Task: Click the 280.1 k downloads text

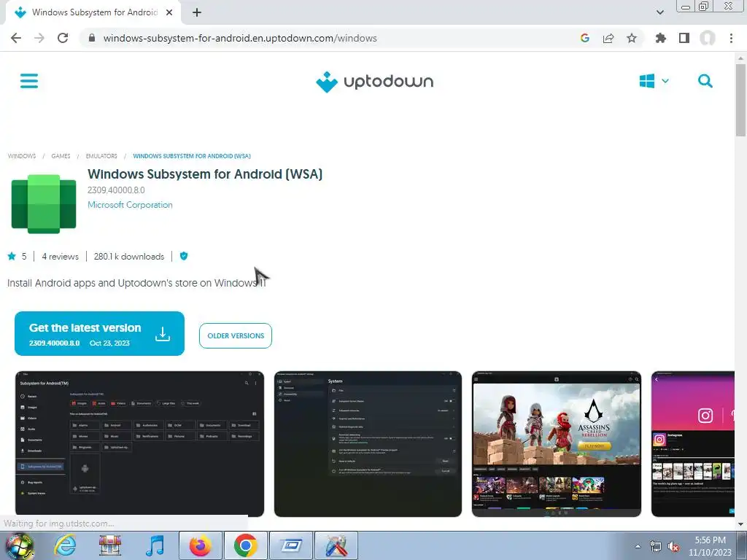Action: point(128,257)
